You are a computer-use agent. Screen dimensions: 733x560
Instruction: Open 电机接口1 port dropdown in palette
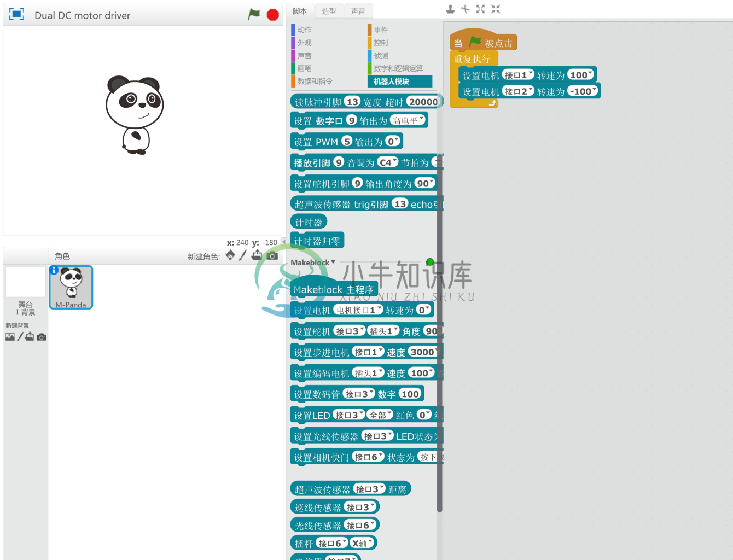click(x=358, y=310)
